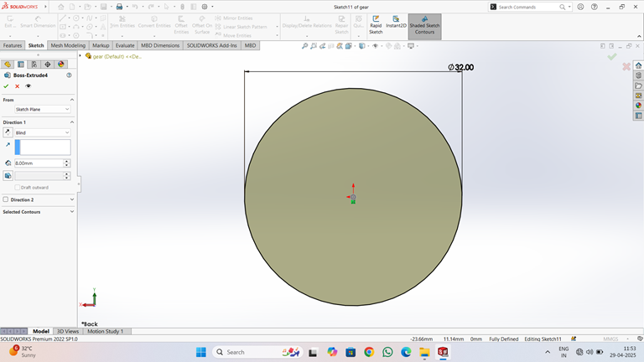Switch to the MBD Dimensions tab
The image size is (644, 362).
click(x=160, y=45)
